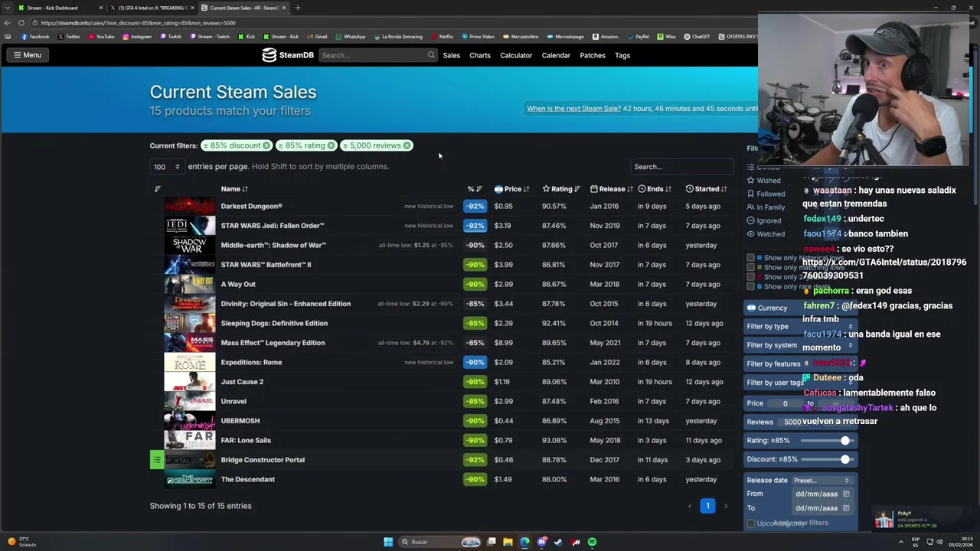The width and height of the screenshot is (980, 551).
Task: Click the sort icon above thumbnails column
Action: pos(158,189)
